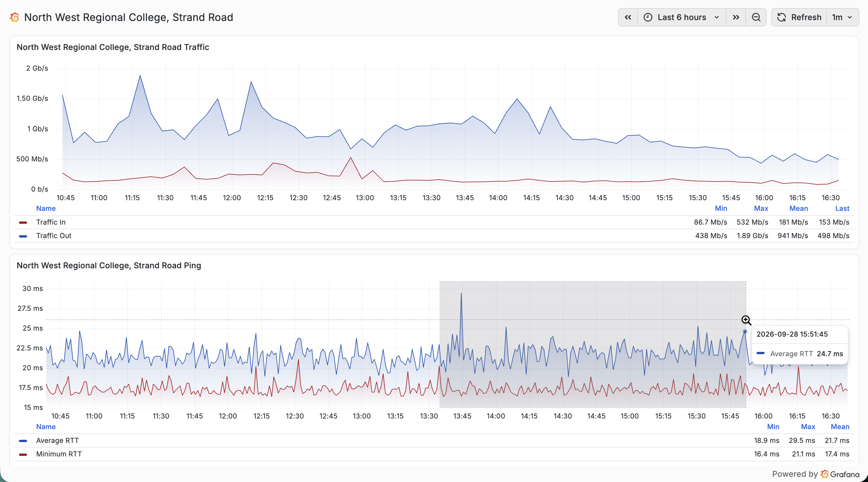This screenshot has height=482, width=868.
Task: Open the Powered by Grafana link
Action: (815, 474)
